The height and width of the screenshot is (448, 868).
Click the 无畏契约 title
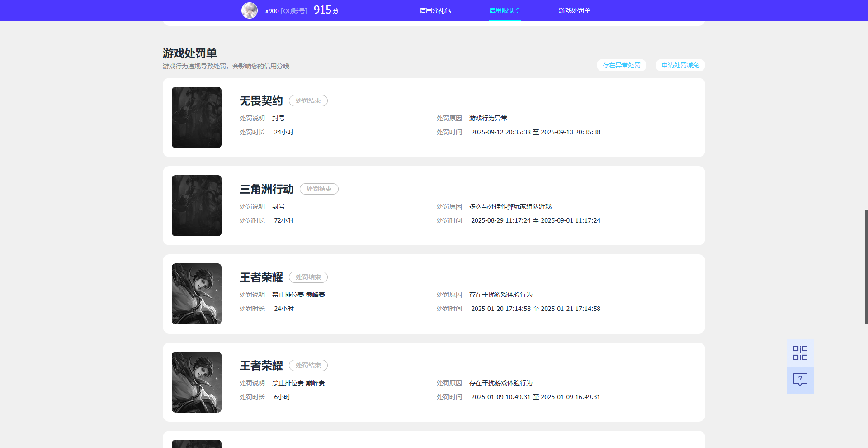[x=261, y=101]
